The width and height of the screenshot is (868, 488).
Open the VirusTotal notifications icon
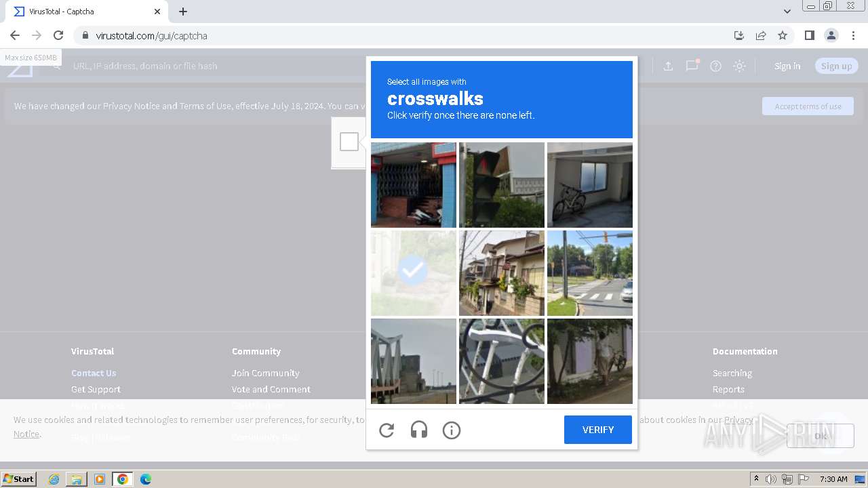pyautogui.click(x=692, y=66)
